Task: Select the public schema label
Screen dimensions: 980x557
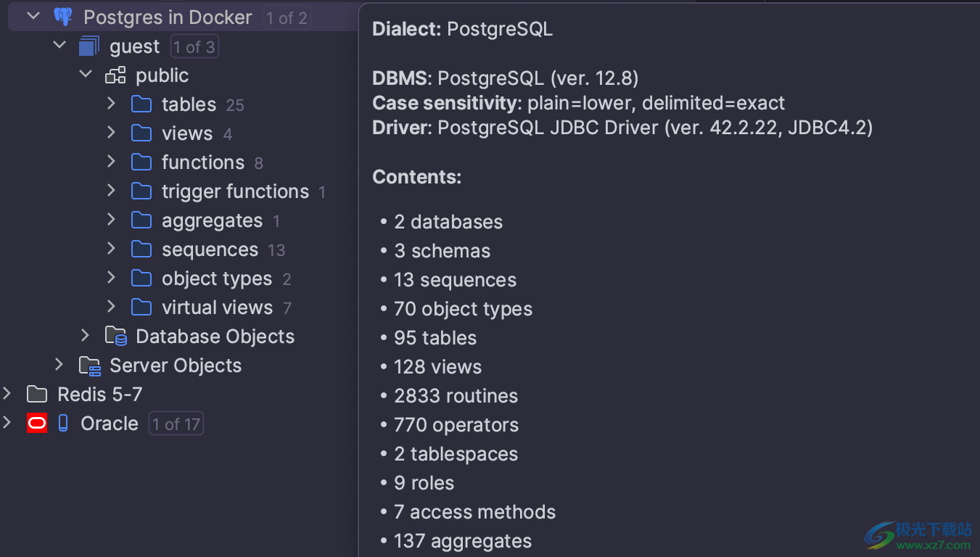Action: [x=162, y=75]
